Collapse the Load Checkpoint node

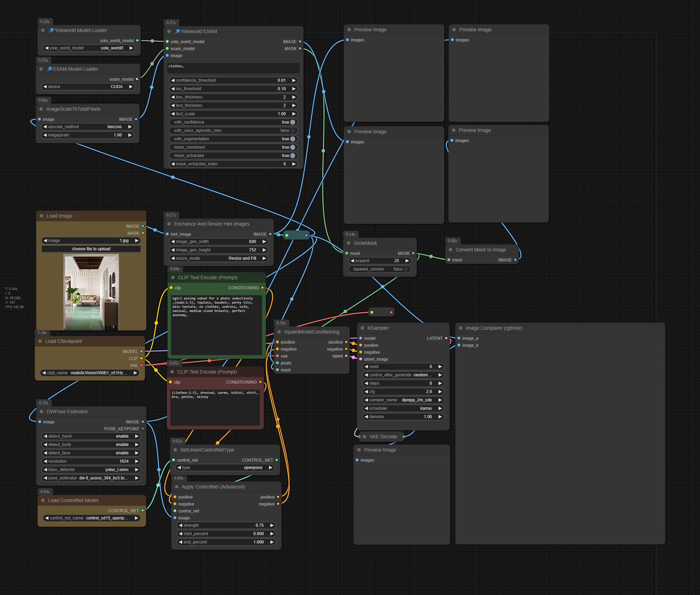[x=41, y=341]
